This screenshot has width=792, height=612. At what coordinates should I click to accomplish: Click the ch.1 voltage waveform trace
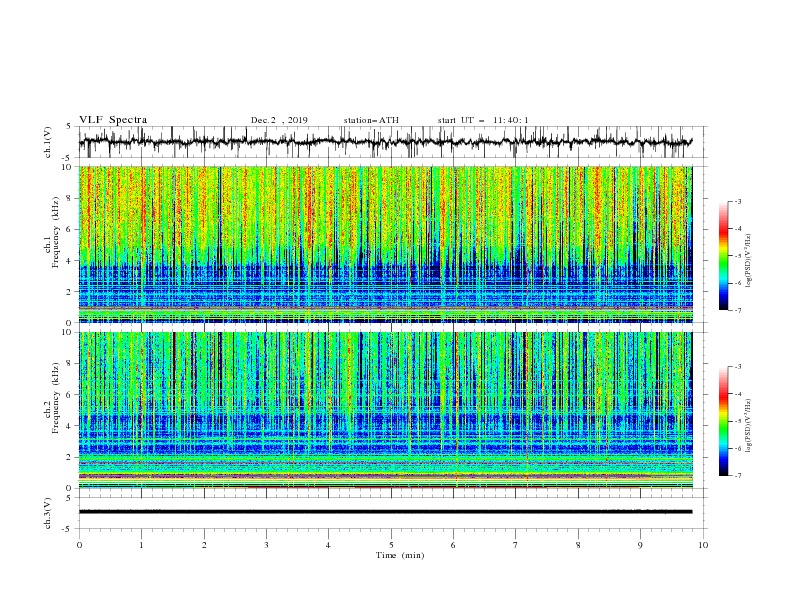[385, 142]
